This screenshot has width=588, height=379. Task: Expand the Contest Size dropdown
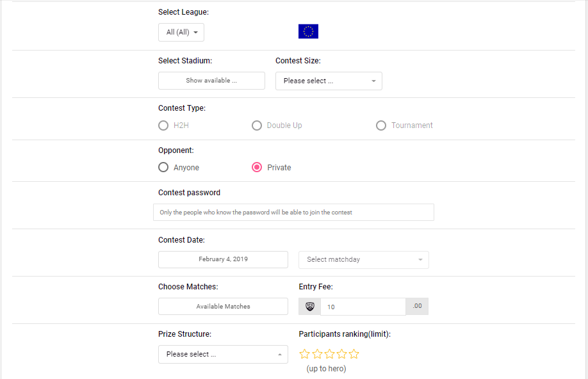tap(329, 81)
